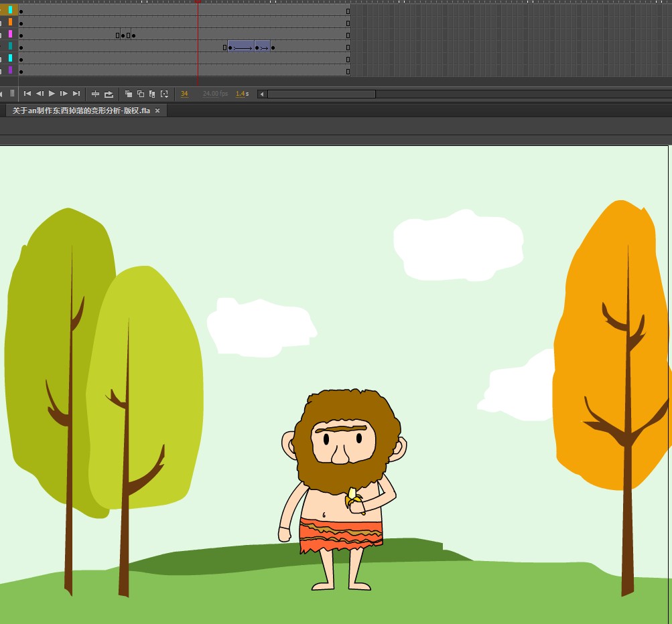Click the current frame number 34

pyautogui.click(x=184, y=94)
